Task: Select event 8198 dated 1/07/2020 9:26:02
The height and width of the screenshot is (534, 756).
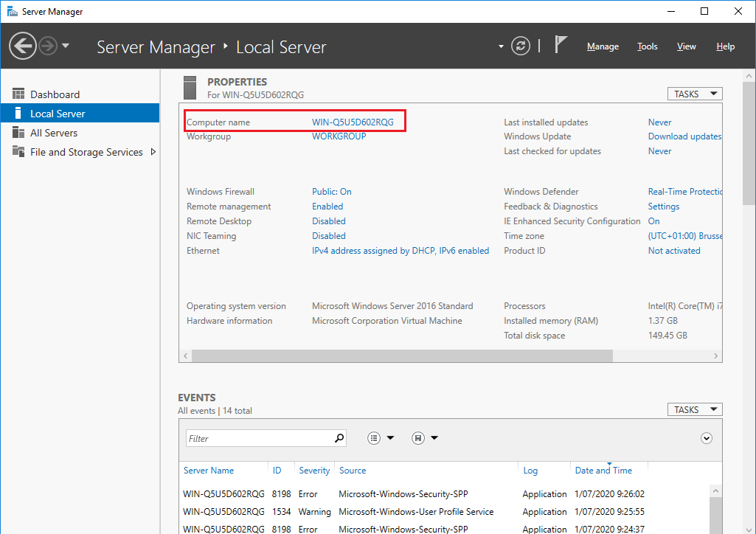Action: point(443,494)
